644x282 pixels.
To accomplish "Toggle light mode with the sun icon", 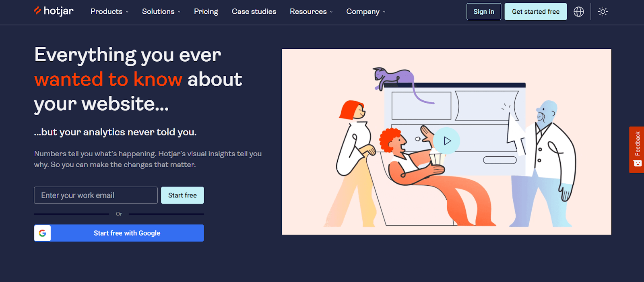I will [603, 12].
